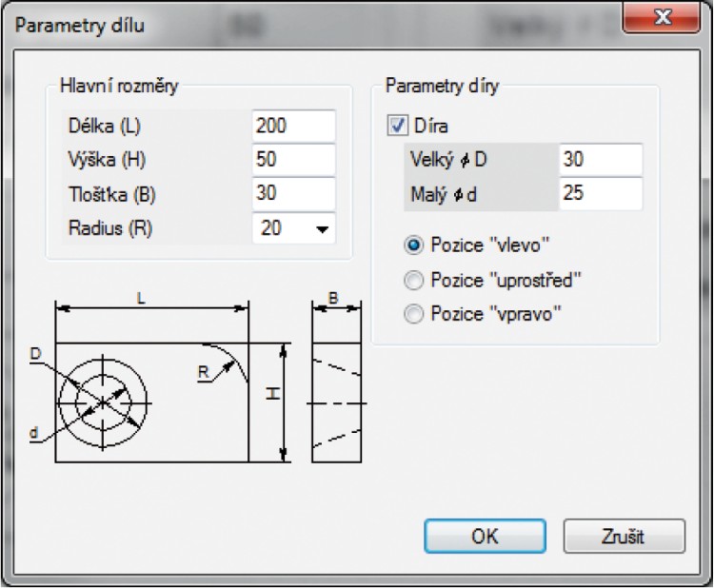This screenshot has width=714, height=588.
Task: Expand the Radius (R) dropdown arrow
Action: 322,229
